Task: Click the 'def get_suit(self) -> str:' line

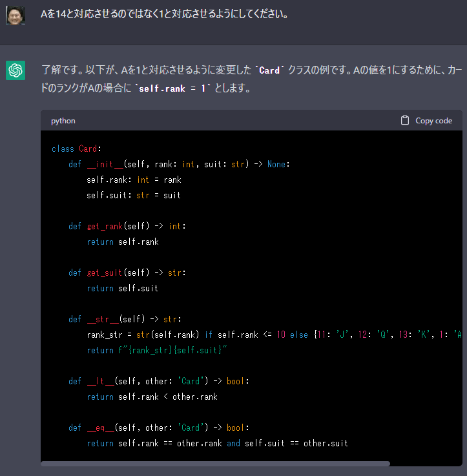Action: pos(127,273)
